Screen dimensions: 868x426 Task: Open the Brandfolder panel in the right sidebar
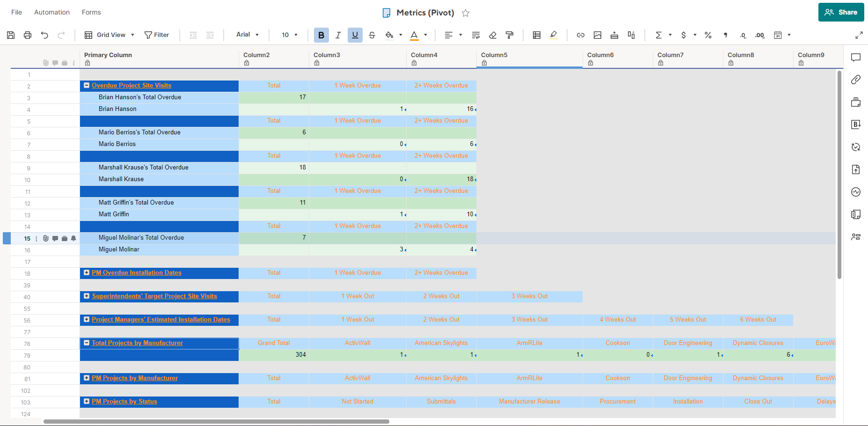[x=856, y=125]
